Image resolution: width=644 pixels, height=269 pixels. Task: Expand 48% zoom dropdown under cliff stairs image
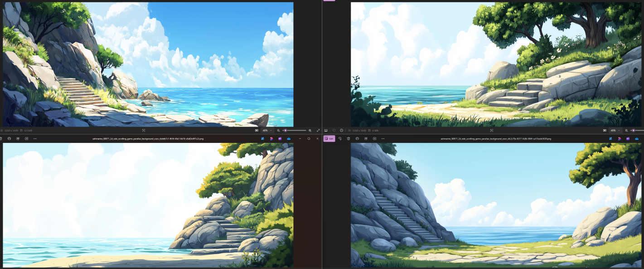click(x=266, y=130)
